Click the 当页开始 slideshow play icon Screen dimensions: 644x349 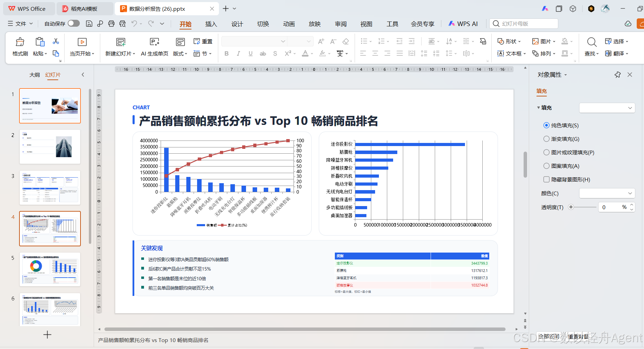tap(82, 42)
